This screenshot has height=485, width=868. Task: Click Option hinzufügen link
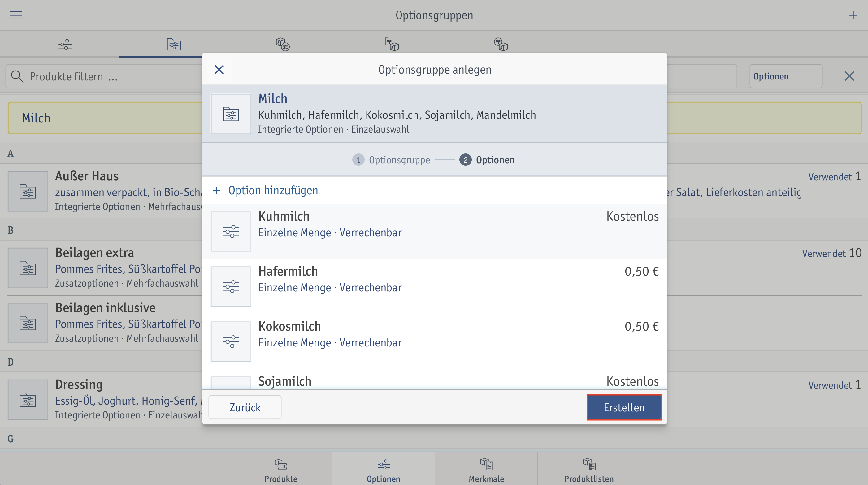[273, 190]
